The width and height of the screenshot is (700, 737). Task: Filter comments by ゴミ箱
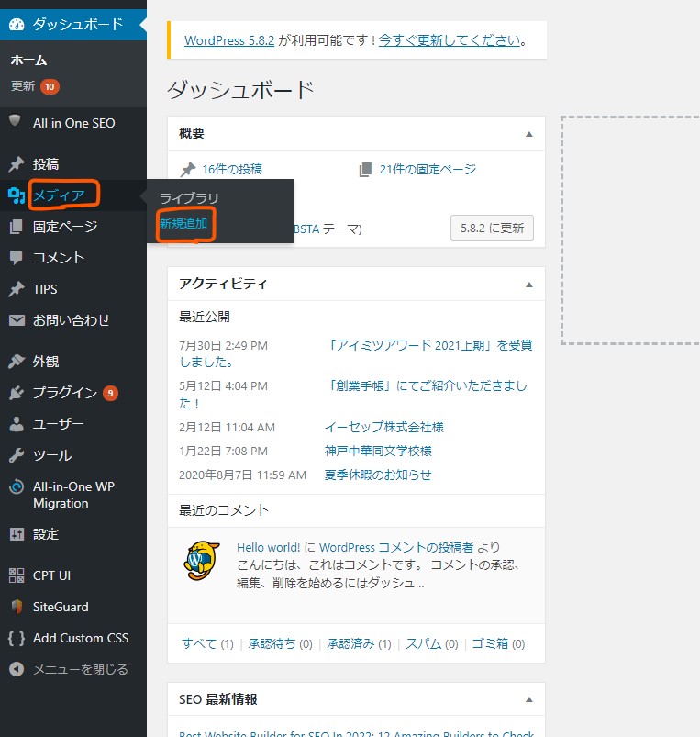pos(490,644)
